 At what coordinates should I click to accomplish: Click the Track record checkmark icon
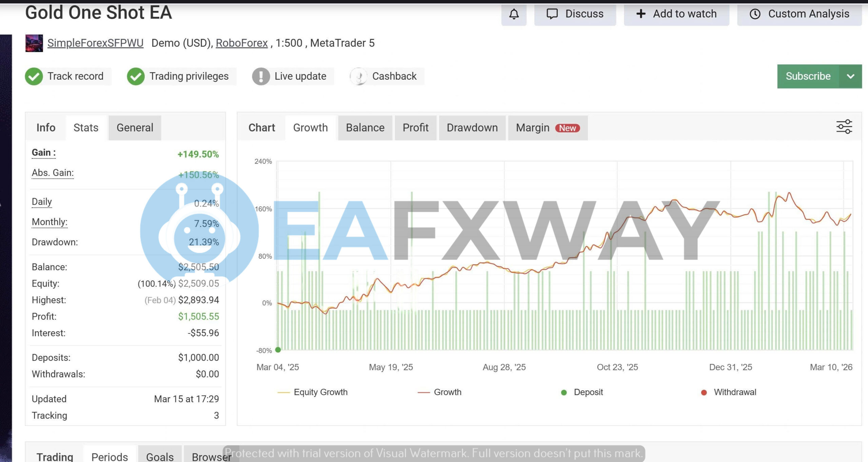point(34,76)
